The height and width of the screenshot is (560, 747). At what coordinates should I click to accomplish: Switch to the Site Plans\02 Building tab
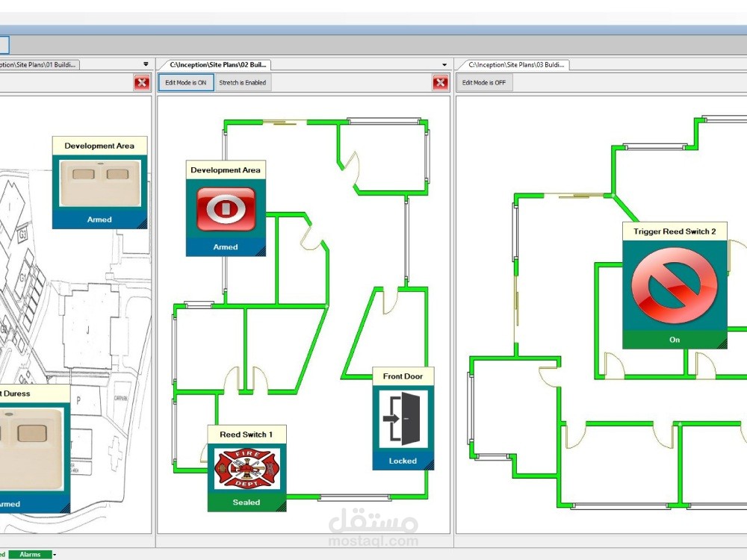click(x=217, y=64)
